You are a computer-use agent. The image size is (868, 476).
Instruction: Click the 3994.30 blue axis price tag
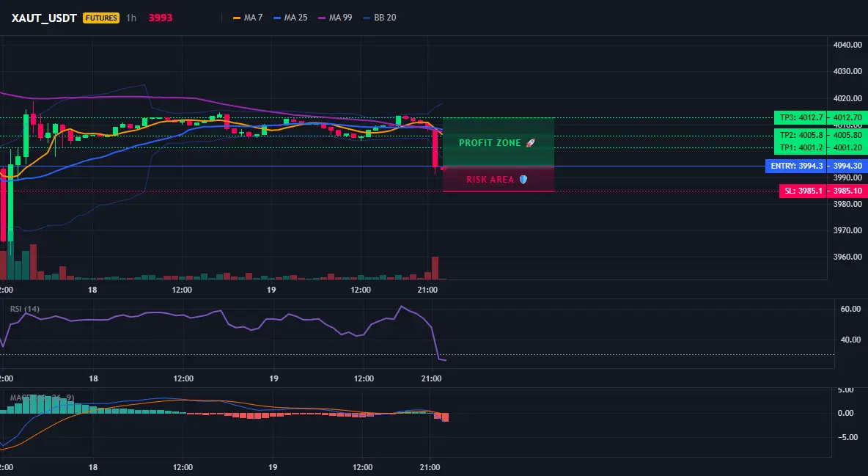847,166
